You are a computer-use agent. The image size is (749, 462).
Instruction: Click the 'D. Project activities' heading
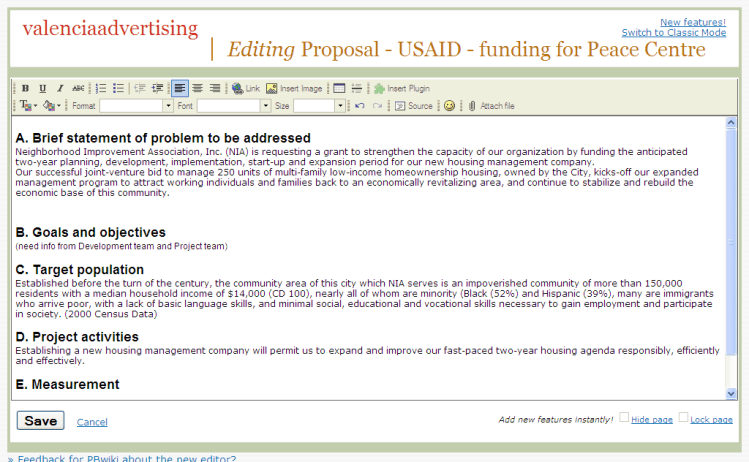[x=77, y=337]
